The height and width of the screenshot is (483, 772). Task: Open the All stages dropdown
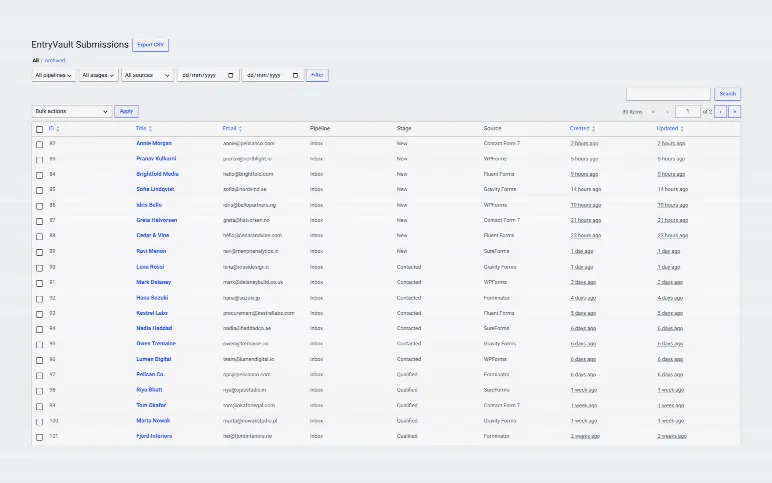click(x=98, y=75)
